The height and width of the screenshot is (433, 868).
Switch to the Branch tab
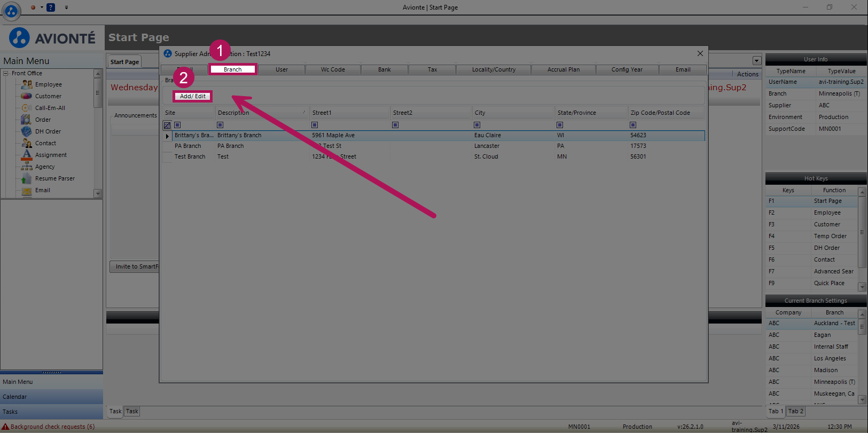pos(233,69)
